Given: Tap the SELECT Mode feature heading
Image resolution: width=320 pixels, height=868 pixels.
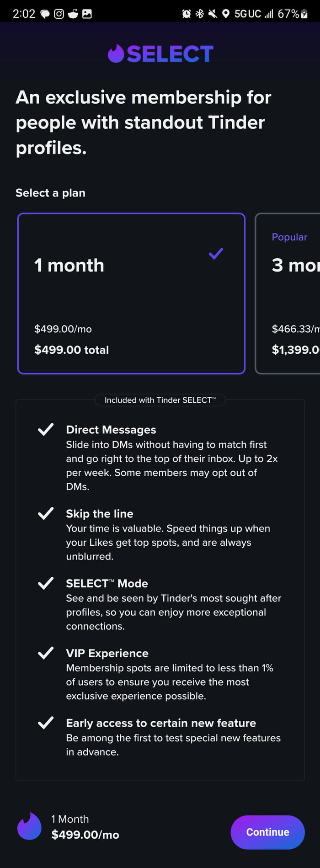Looking at the screenshot, I should click(107, 583).
